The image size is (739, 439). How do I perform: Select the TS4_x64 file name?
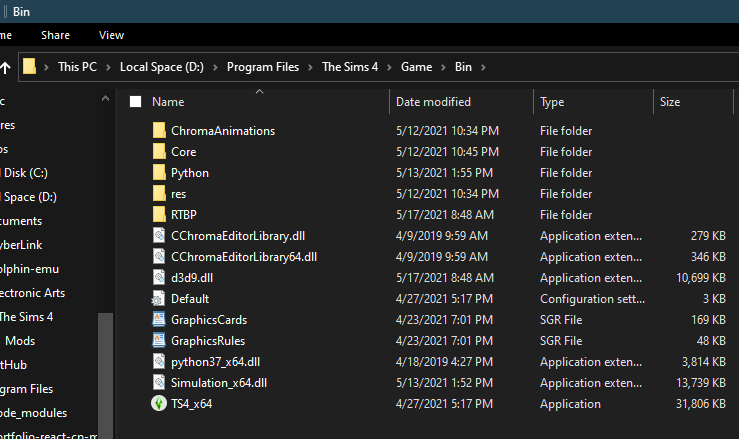click(191, 404)
